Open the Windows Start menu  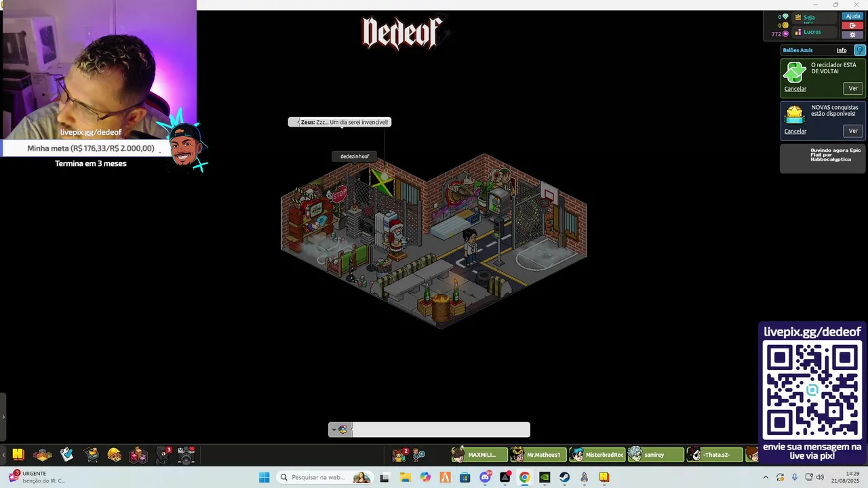pos(264,477)
